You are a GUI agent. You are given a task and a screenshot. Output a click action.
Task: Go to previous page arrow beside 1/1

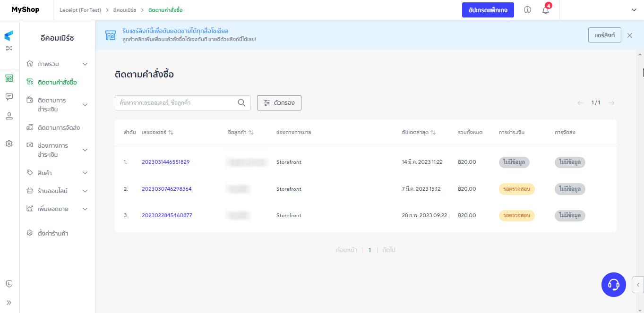click(581, 103)
